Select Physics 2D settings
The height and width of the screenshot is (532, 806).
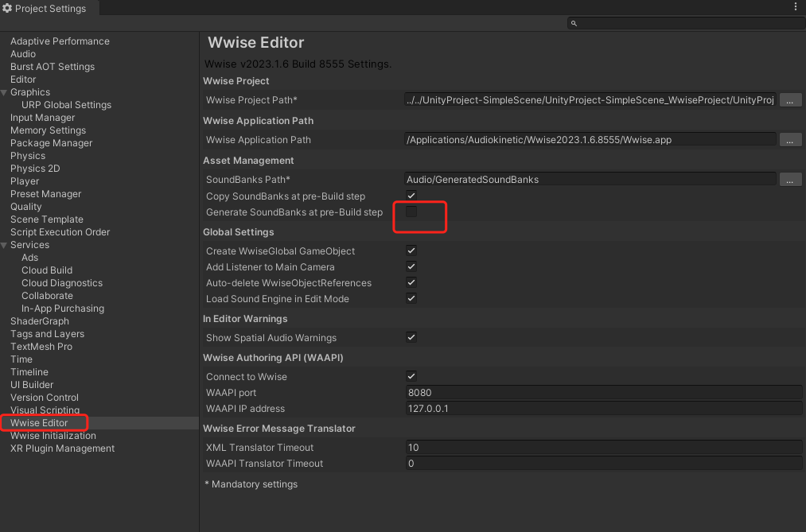tap(35, 169)
